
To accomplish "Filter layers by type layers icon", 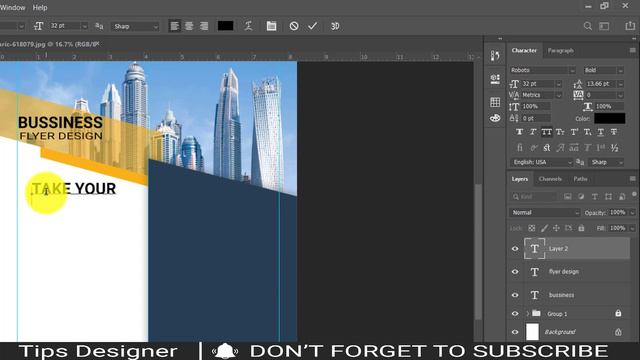I will tap(595, 197).
